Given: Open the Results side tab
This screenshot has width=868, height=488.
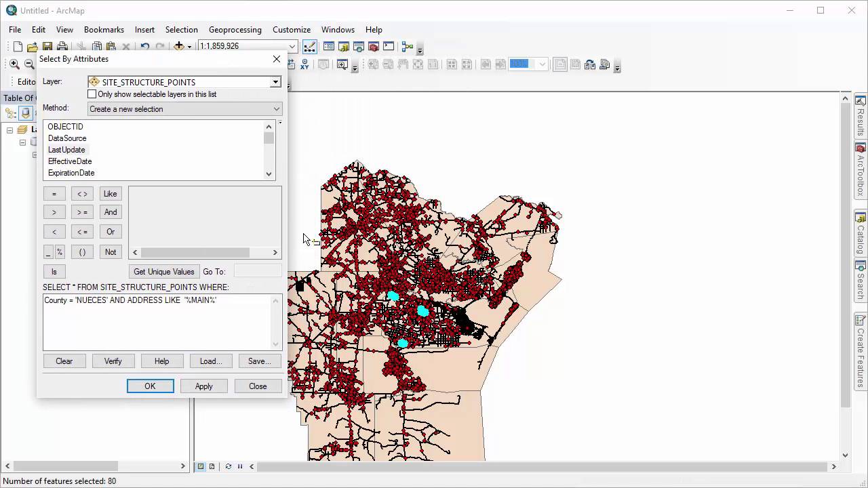Looking at the screenshot, I should (x=861, y=117).
